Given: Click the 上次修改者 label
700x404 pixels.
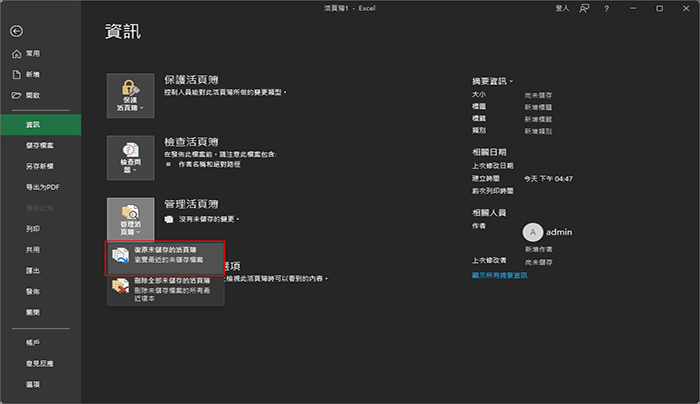Looking at the screenshot, I should coord(489,260).
